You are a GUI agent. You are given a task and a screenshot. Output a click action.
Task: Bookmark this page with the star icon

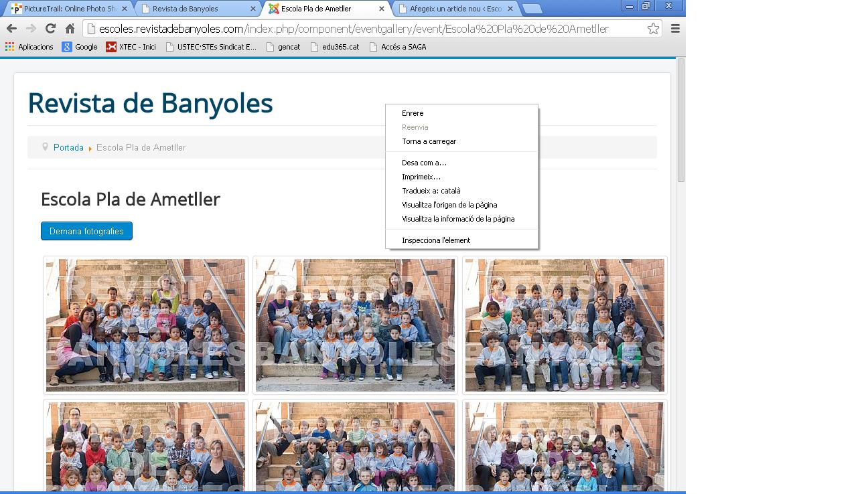[x=652, y=29]
